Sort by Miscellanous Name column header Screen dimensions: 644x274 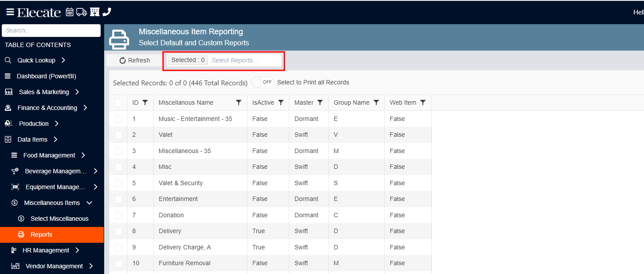[186, 102]
